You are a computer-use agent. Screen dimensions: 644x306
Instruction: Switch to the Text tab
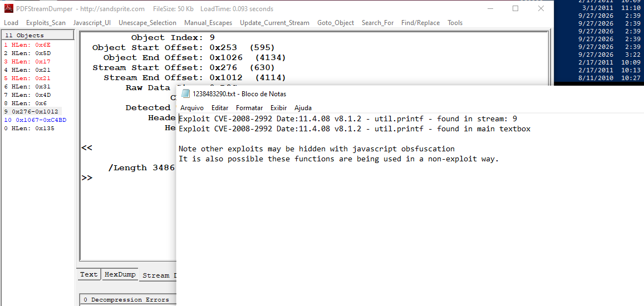89,274
